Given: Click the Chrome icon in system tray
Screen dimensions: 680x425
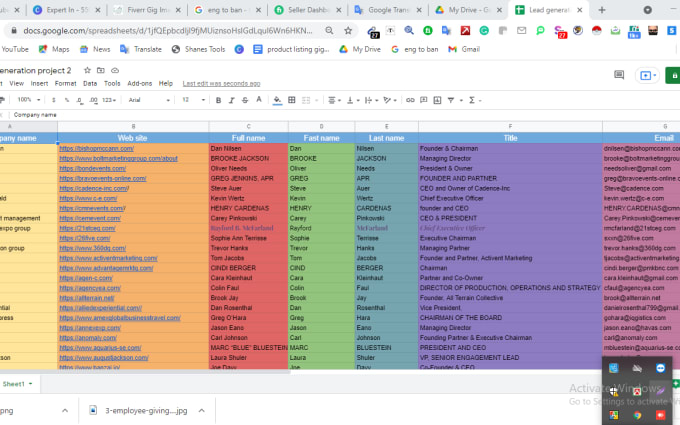Looking at the screenshot, I should click(x=637, y=415).
